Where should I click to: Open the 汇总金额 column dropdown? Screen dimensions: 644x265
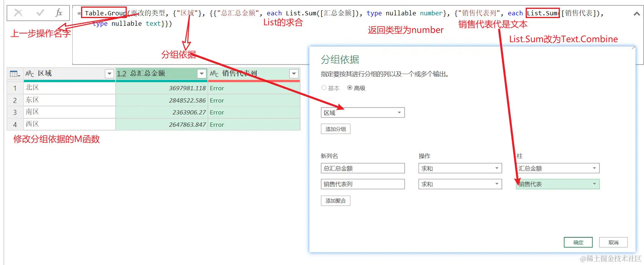(558, 168)
